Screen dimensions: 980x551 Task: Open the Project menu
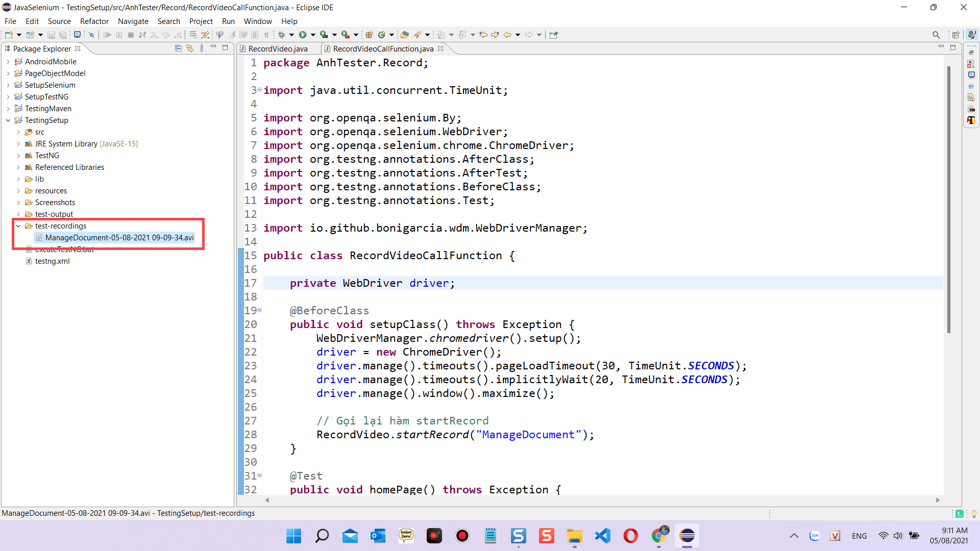(x=201, y=21)
